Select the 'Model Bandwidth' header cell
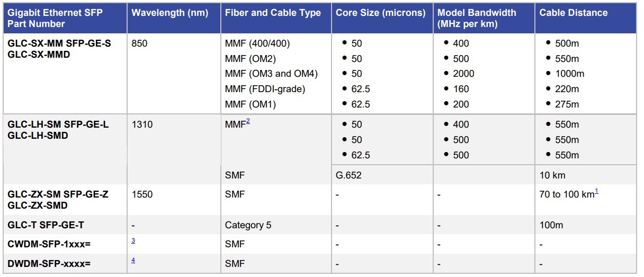The width and height of the screenshot is (644, 277). click(477, 18)
